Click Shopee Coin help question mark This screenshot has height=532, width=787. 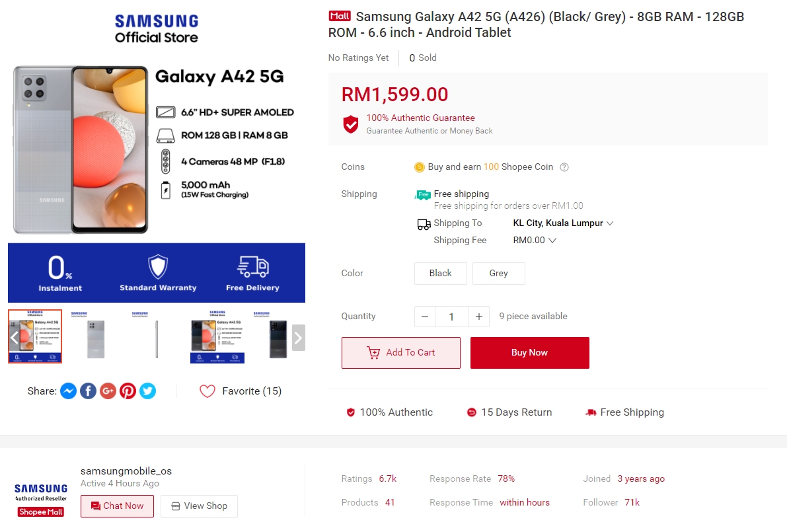pos(564,167)
